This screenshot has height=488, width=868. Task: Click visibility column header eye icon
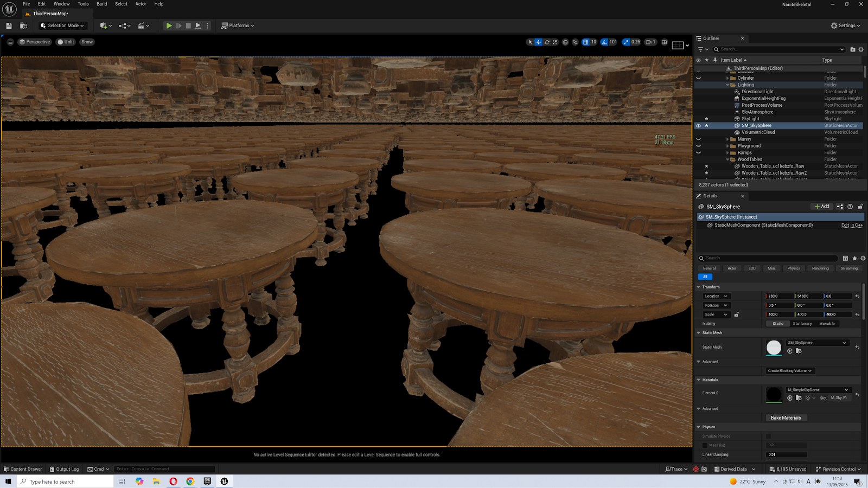pyautogui.click(x=698, y=60)
